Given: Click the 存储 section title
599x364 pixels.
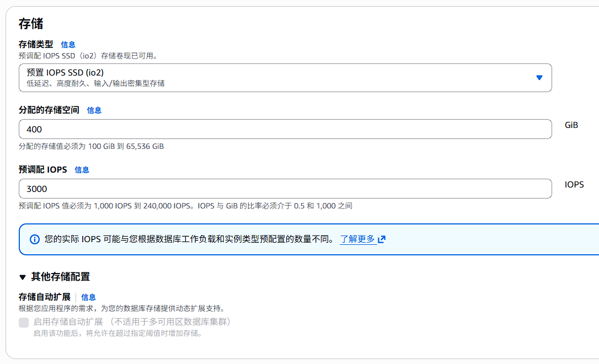Looking at the screenshot, I should tap(31, 24).
